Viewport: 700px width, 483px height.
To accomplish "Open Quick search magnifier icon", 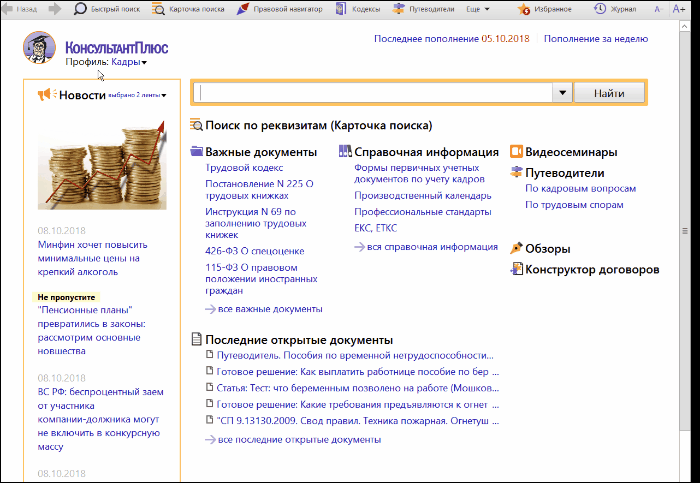I will pos(80,9).
